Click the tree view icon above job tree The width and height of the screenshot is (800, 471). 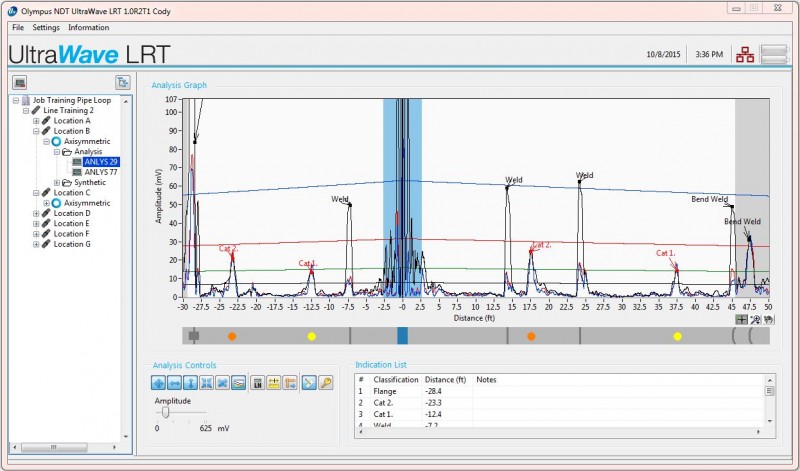pyautogui.click(x=122, y=82)
